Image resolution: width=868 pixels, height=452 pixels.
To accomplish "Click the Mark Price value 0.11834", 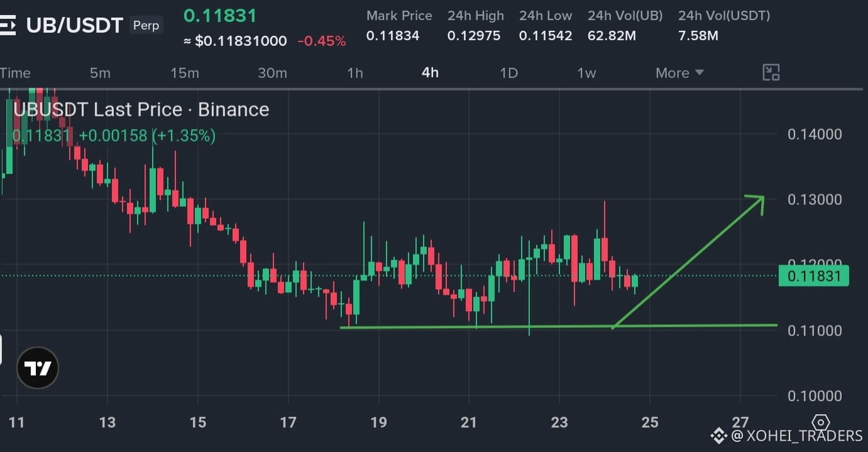I will pos(393,36).
